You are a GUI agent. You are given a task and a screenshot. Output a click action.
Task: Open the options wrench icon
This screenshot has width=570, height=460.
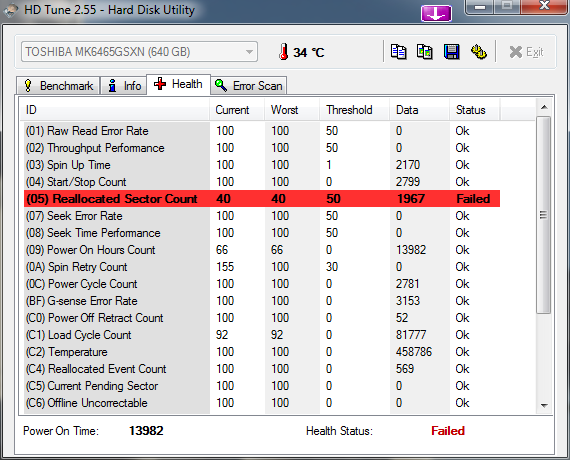click(x=479, y=52)
